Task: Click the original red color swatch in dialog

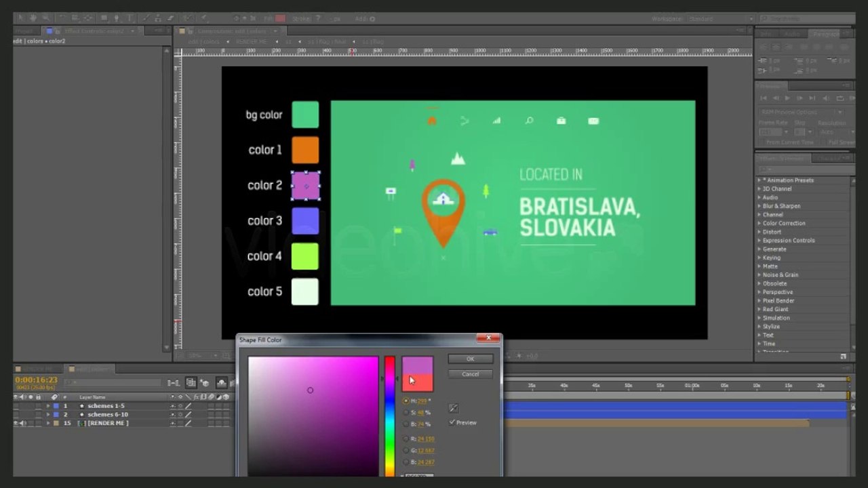Action: pos(417,382)
